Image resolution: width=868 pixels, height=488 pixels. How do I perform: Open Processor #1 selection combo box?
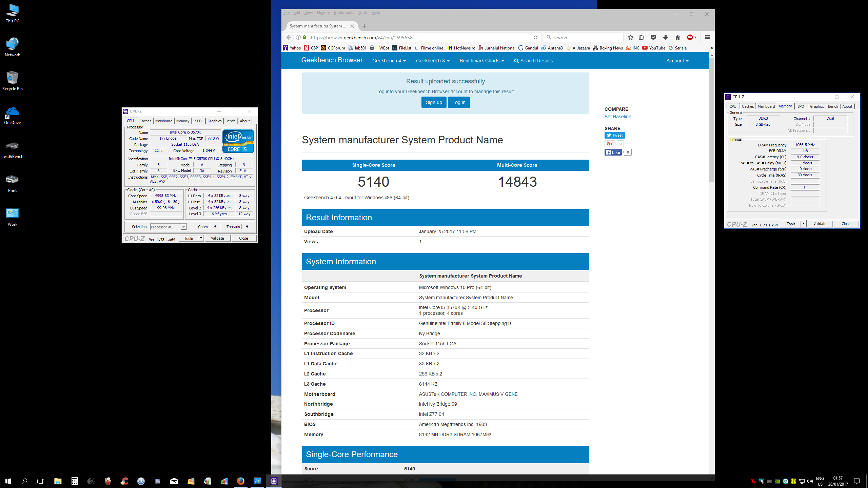point(168,227)
